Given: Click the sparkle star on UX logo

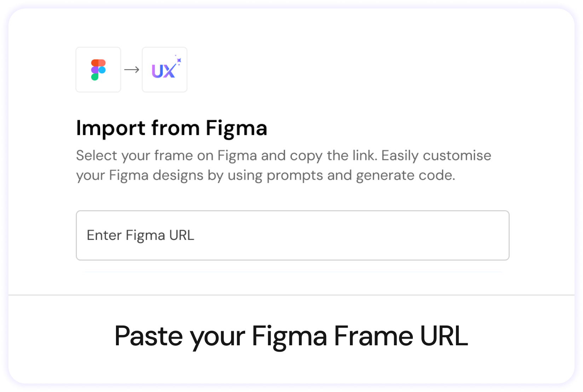Looking at the screenshot, I should (179, 61).
